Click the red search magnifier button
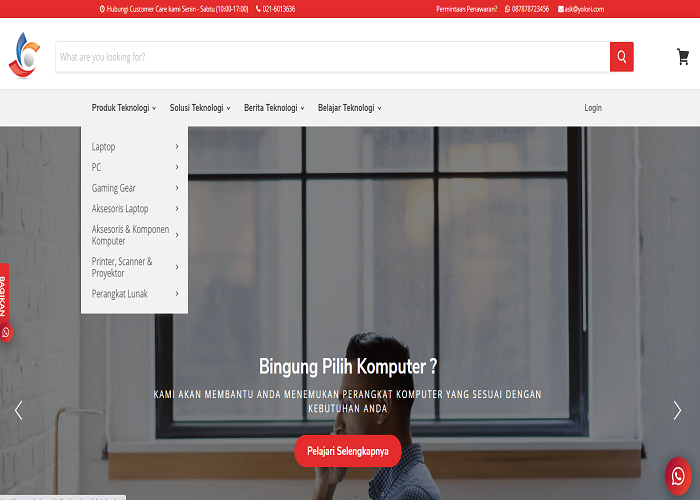 coord(621,57)
